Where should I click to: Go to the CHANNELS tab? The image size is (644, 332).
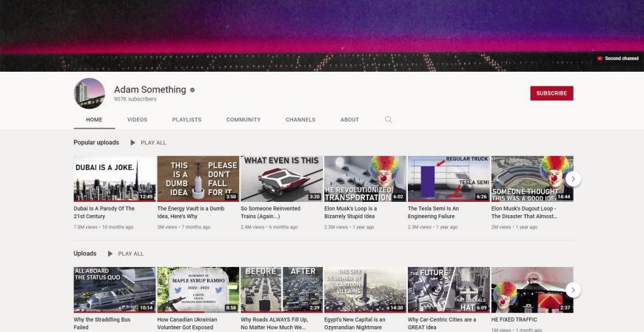tap(301, 120)
